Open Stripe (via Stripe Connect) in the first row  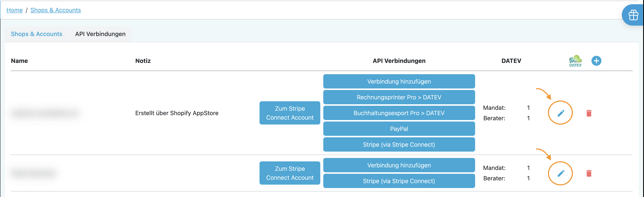point(399,145)
